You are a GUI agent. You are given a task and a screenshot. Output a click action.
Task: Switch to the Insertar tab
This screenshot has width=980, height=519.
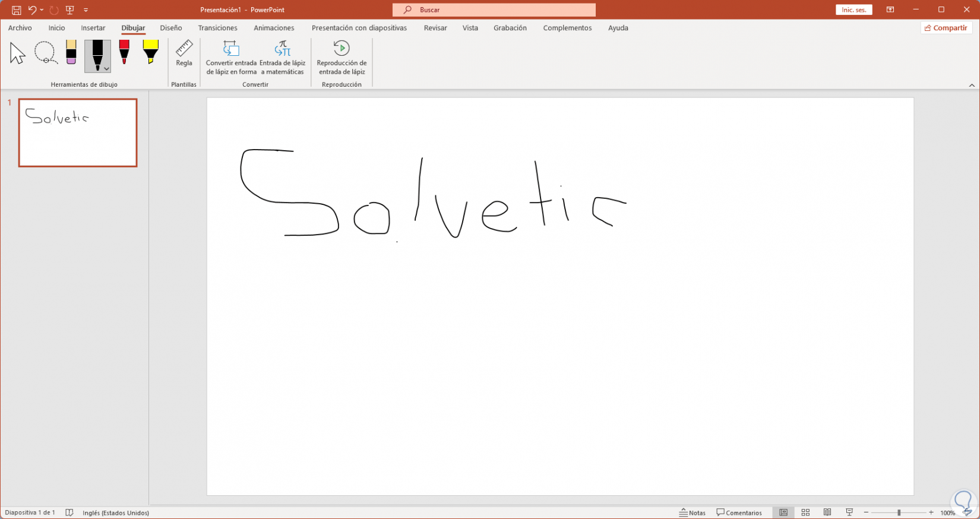tap(93, 28)
